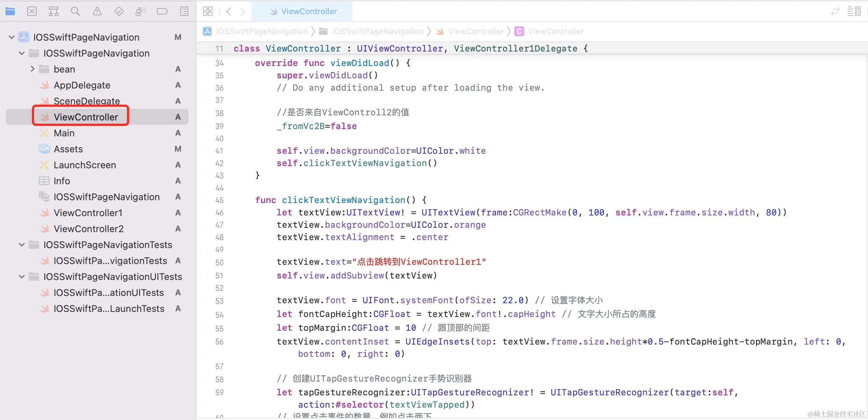Collapse the IOSSwiftPageNavigationUITests group
Viewport: 868px width, 420px height.
[x=22, y=277]
